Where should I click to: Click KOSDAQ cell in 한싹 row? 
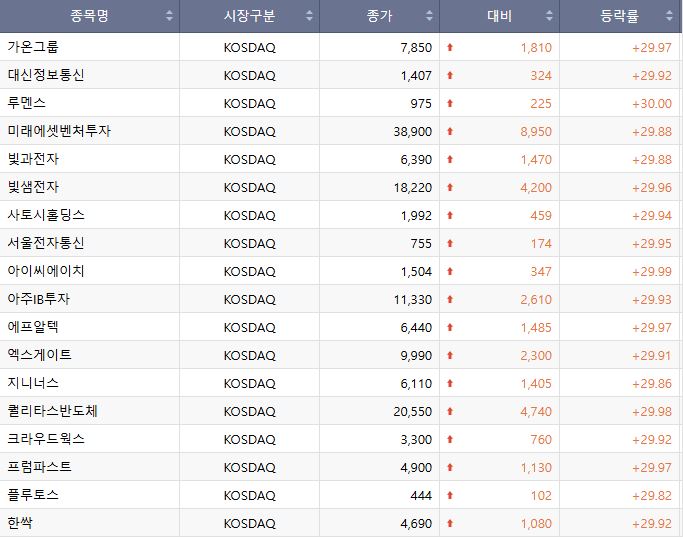pyautogui.click(x=250, y=523)
